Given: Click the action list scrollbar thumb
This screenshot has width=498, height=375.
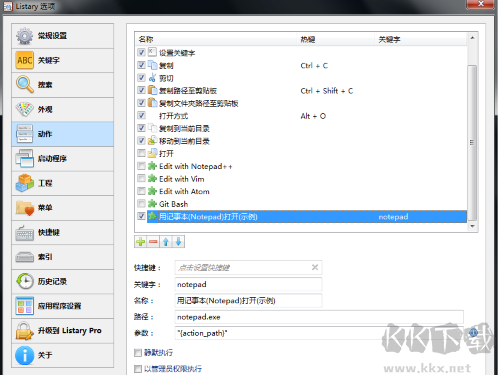Looking at the screenshot, I should click(x=472, y=143).
